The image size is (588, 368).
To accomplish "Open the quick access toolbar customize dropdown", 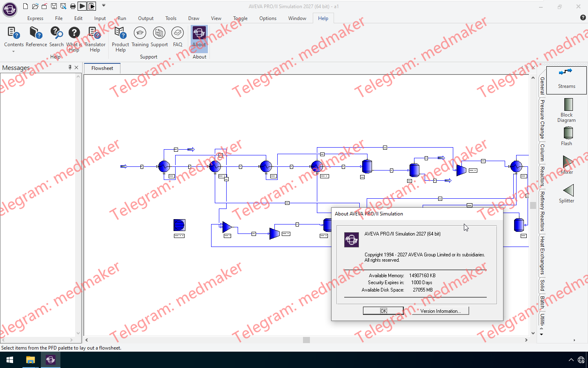I will (104, 6).
